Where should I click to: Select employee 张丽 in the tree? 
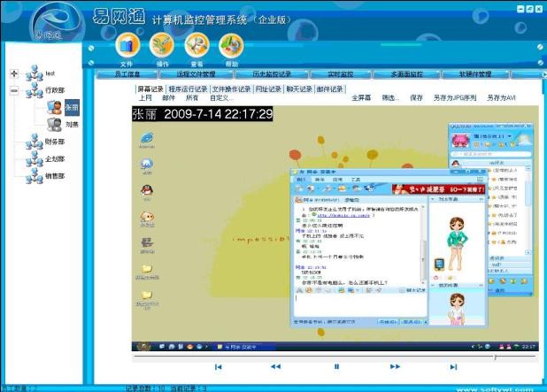click(x=70, y=107)
